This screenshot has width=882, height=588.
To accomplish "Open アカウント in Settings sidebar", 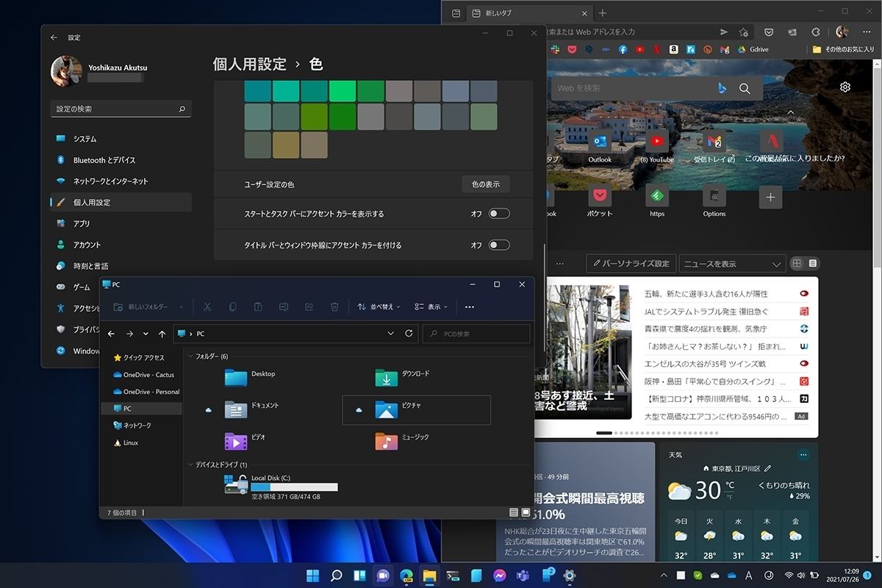I will [x=121, y=245].
